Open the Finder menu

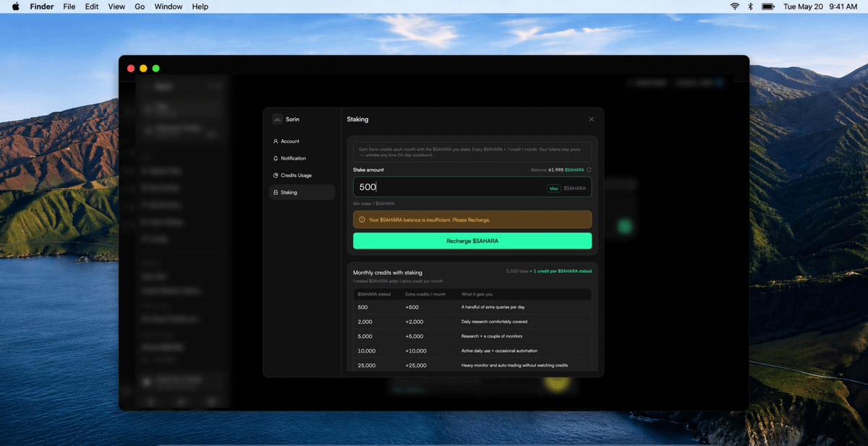tap(42, 7)
